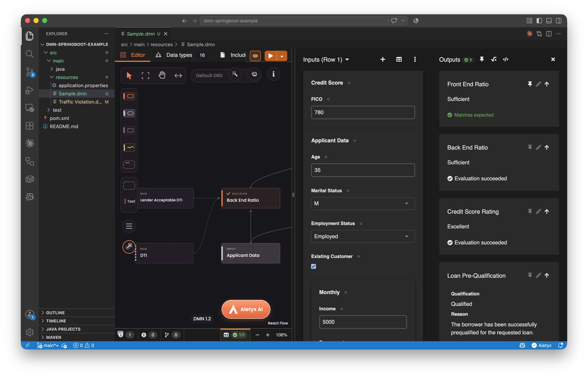Add a new input row with plus
Viewport: 588px width, 377px height.
point(383,59)
